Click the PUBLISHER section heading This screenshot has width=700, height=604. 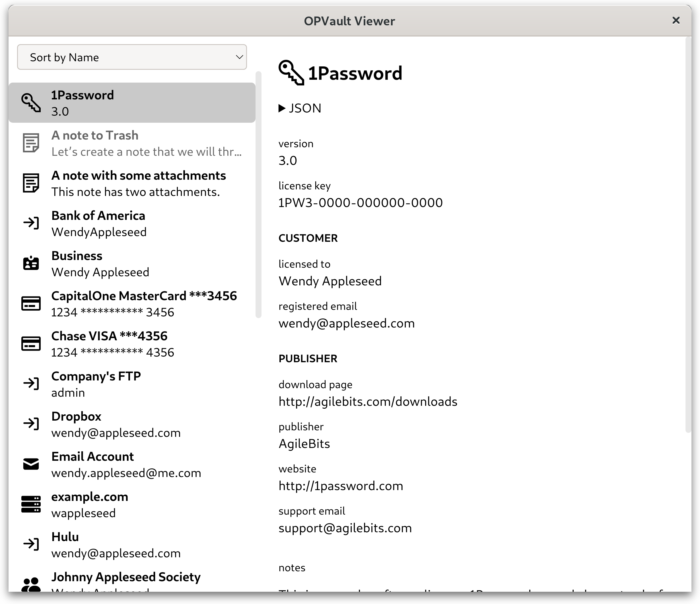coord(308,359)
